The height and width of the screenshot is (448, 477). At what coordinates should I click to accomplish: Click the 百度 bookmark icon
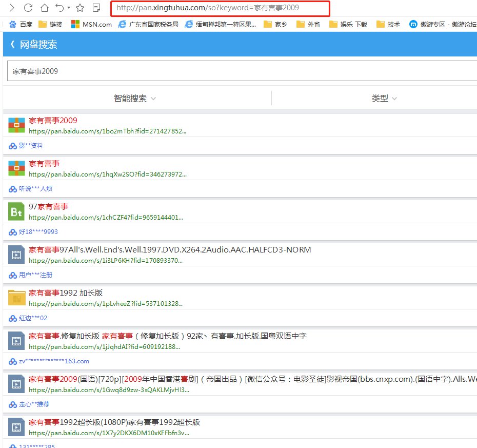coord(13,24)
